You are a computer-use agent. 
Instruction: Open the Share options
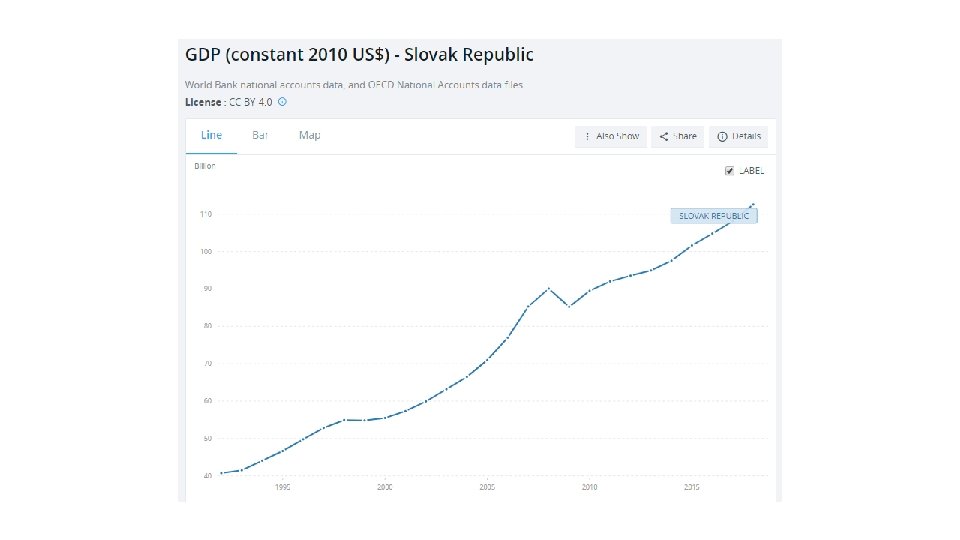point(677,136)
